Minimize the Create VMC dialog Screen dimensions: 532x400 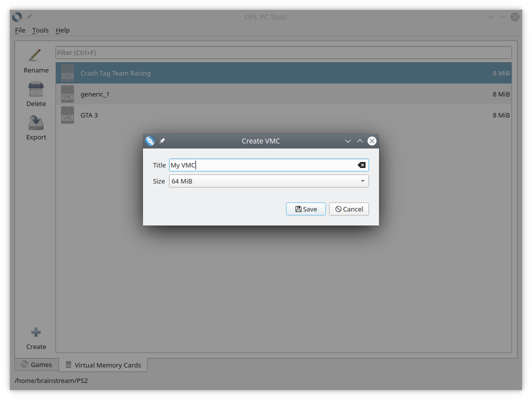(348, 141)
